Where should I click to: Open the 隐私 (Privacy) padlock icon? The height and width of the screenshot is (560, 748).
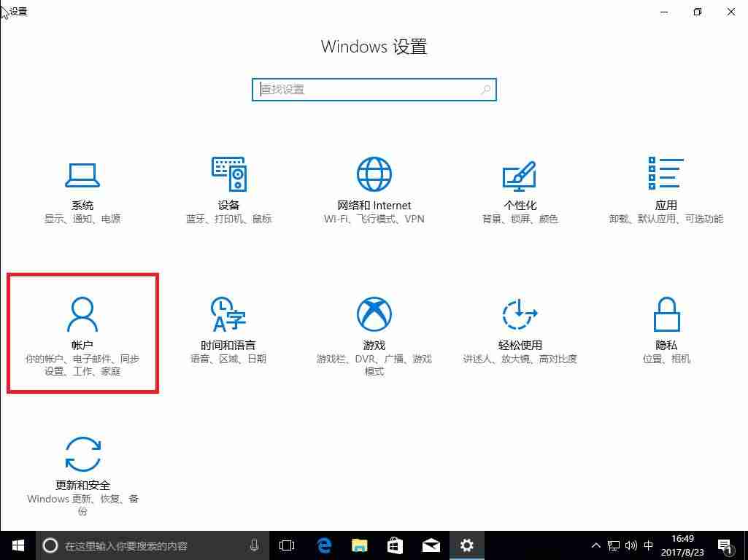pos(666,314)
